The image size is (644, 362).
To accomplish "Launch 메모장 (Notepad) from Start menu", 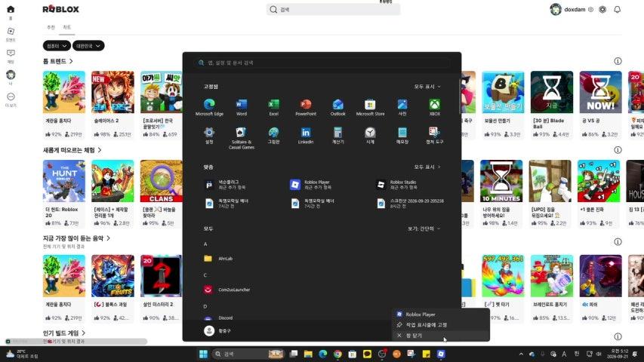I will point(402,136).
